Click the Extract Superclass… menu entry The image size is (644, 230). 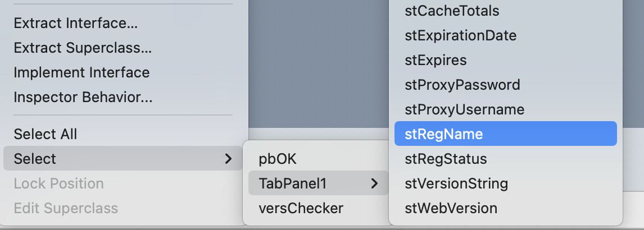click(83, 48)
